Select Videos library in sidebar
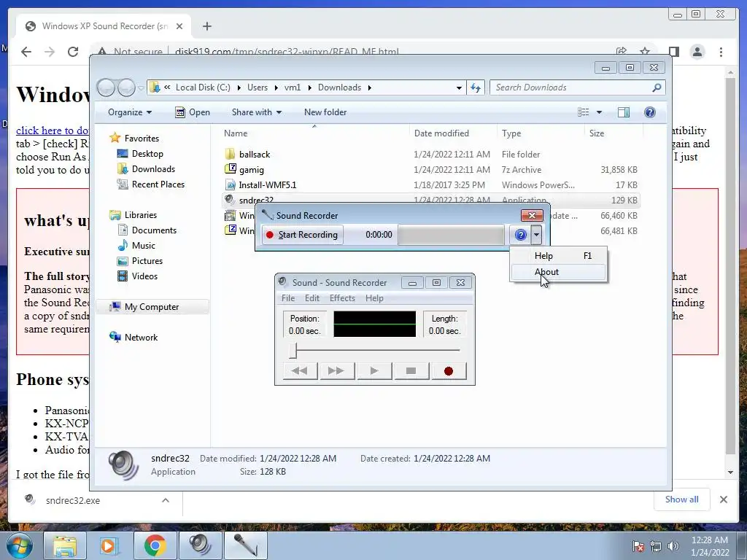This screenshot has width=747, height=560. [144, 276]
